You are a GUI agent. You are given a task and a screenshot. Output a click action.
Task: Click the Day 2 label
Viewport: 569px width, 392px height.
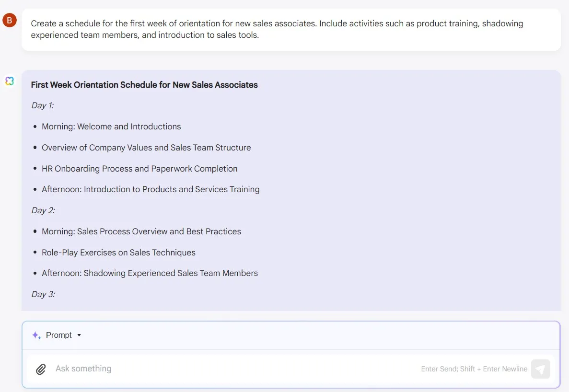[x=43, y=211]
